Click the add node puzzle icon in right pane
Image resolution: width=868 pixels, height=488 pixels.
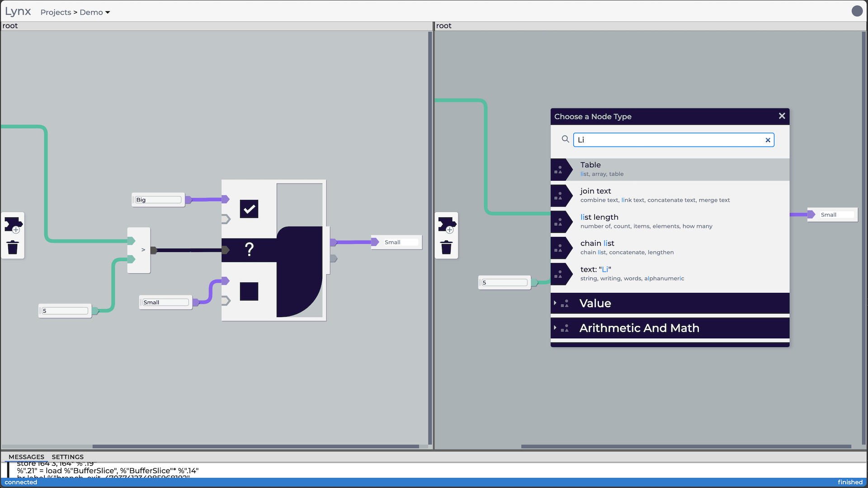[447, 225]
